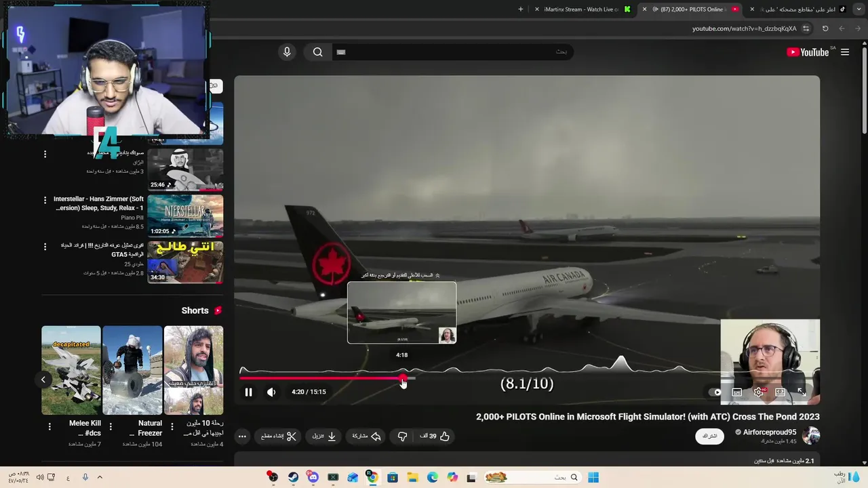Open File Explorer from the taskbar
Viewport: 868px width, 488px height.
coord(412,477)
